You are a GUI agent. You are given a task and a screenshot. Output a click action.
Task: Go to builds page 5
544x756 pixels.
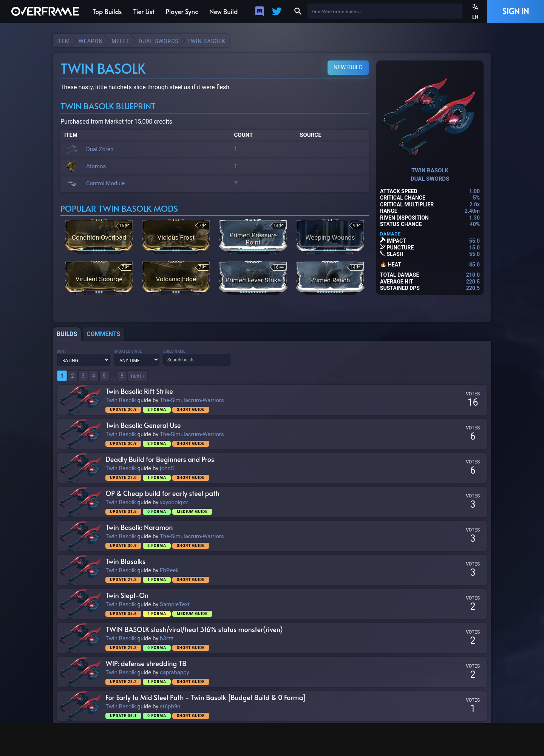[x=104, y=376]
